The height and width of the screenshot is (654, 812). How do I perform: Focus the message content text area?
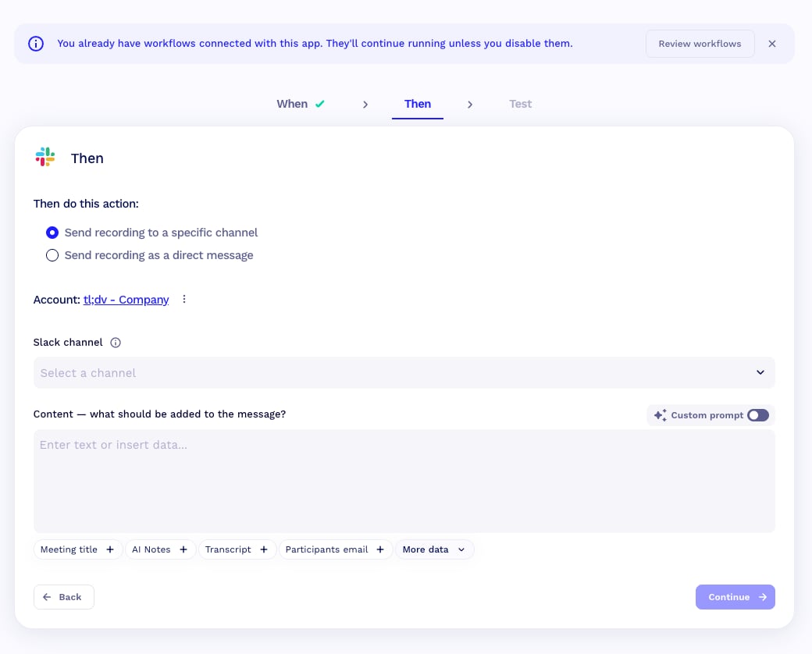(x=404, y=481)
